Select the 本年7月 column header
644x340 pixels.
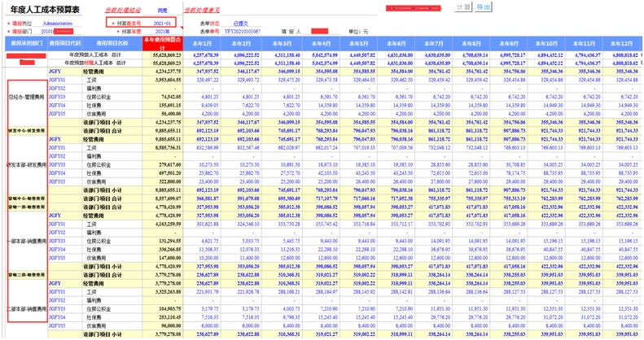pyautogui.click(x=433, y=43)
